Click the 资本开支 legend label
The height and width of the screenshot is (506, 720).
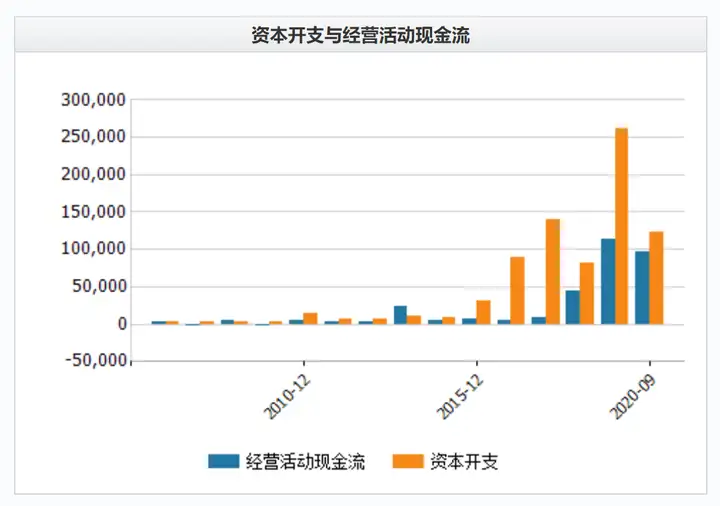pos(464,461)
